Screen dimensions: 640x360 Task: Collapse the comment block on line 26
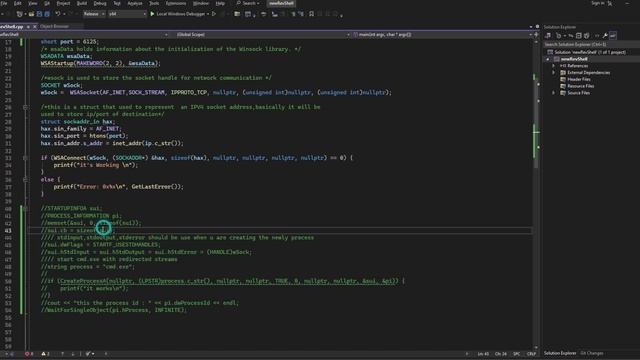(25, 107)
